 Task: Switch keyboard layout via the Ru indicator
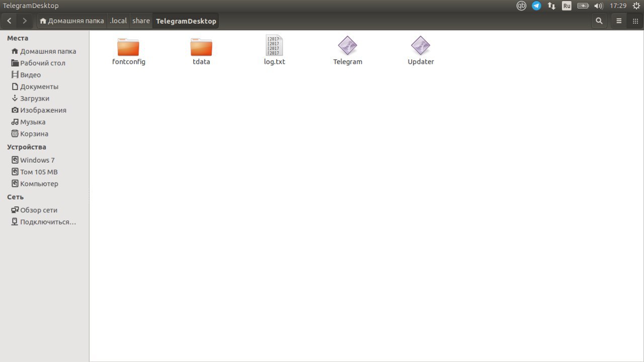(x=567, y=6)
